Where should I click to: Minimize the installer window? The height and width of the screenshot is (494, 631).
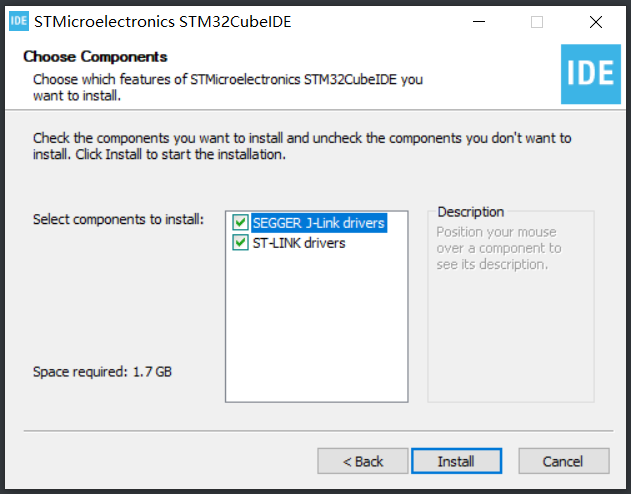(479, 22)
